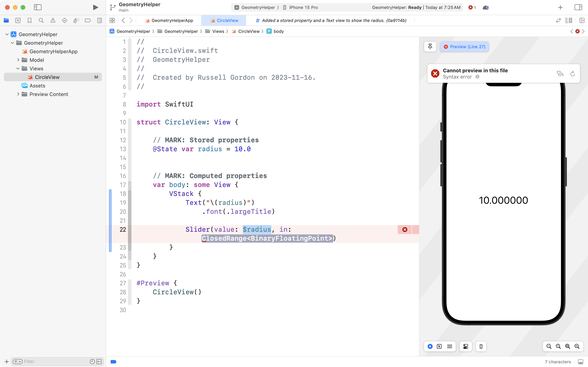Open device settings for the preview
The width and height of the screenshot is (588, 367).
(x=465, y=346)
